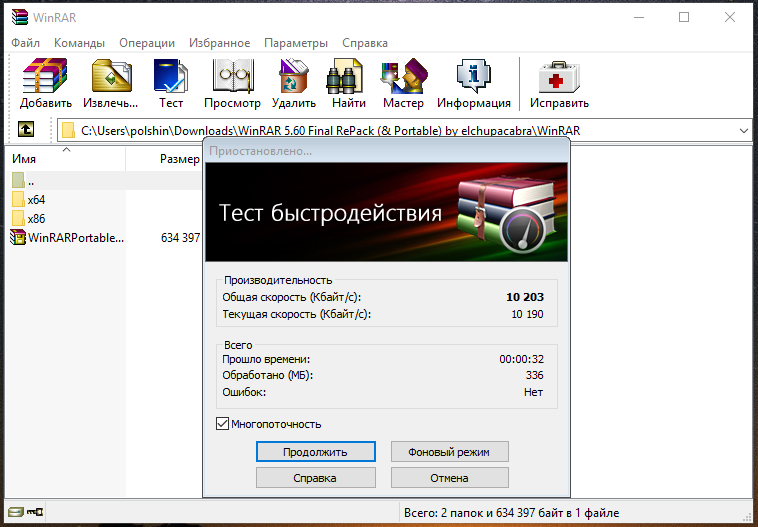The width and height of the screenshot is (758, 527).
Task: Click the Извлечь (Extract) toolbar icon
Action: pos(111,76)
